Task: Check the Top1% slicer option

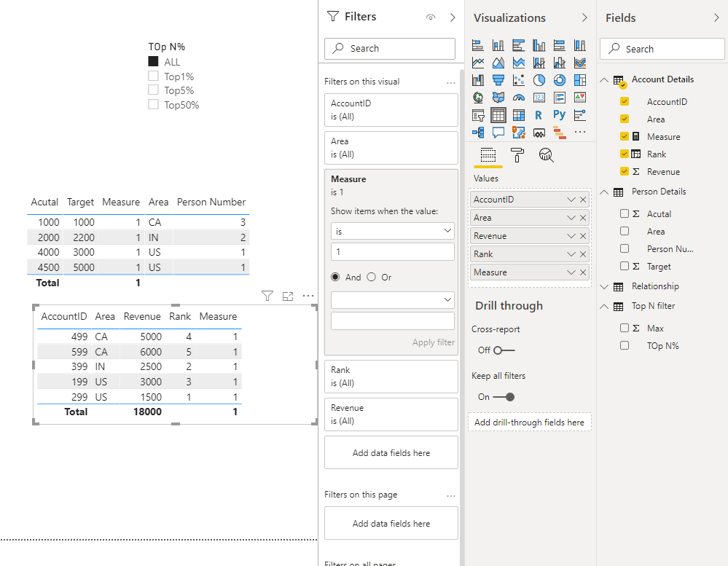Action: click(x=153, y=76)
